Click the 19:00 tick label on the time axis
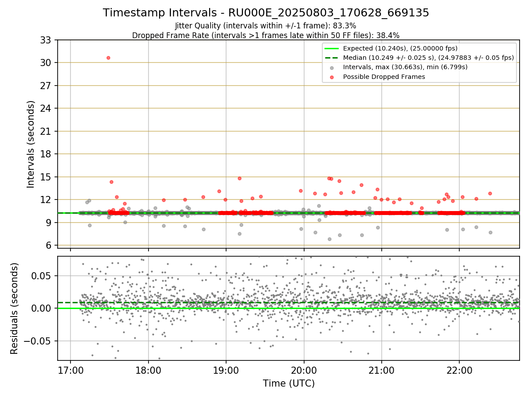The width and height of the screenshot is (532, 399). [226, 369]
